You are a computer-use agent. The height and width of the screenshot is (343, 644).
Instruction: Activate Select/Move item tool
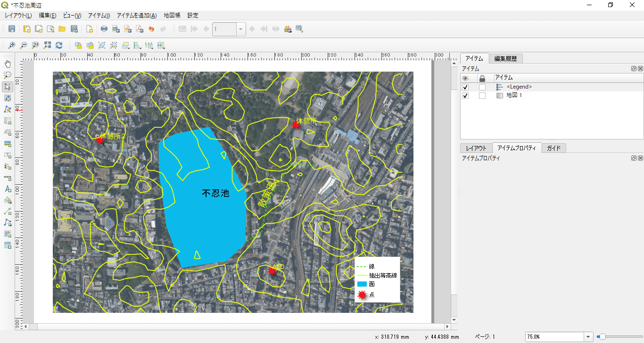(x=8, y=87)
